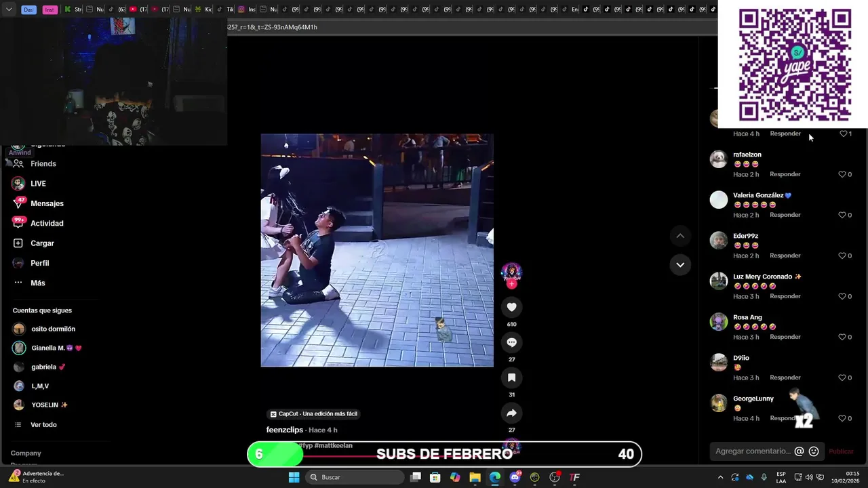Viewport: 868px width, 488px height.
Task: Open the emoji picker in comment box
Action: (814, 451)
